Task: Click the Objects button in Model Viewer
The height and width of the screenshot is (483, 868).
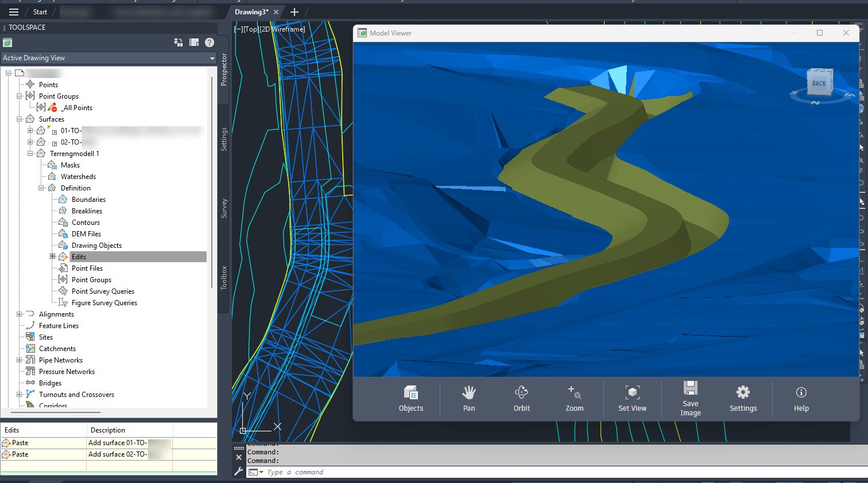Action: (x=410, y=398)
